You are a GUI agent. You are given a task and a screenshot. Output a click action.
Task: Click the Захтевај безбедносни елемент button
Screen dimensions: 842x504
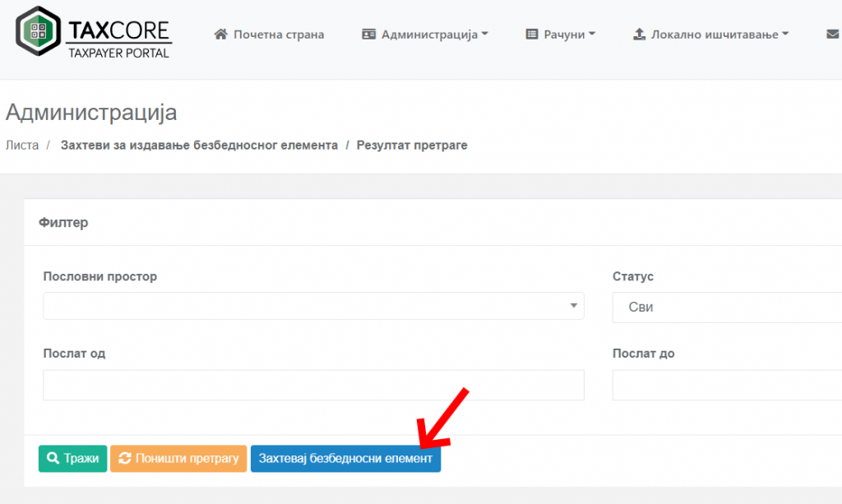click(345, 459)
